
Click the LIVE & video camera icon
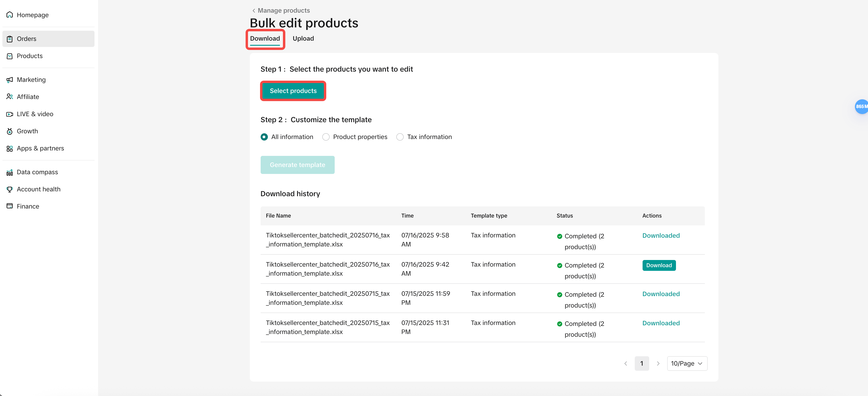(10, 114)
